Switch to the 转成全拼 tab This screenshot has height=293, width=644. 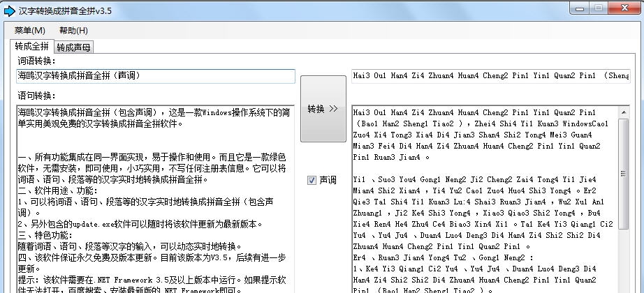point(31,46)
